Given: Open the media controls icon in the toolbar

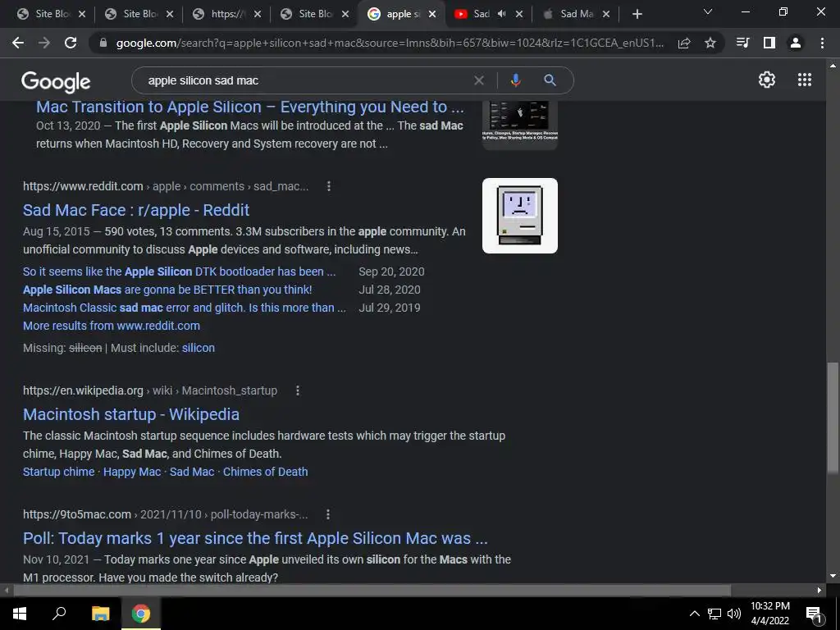Looking at the screenshot, I should tap(743, 43).
